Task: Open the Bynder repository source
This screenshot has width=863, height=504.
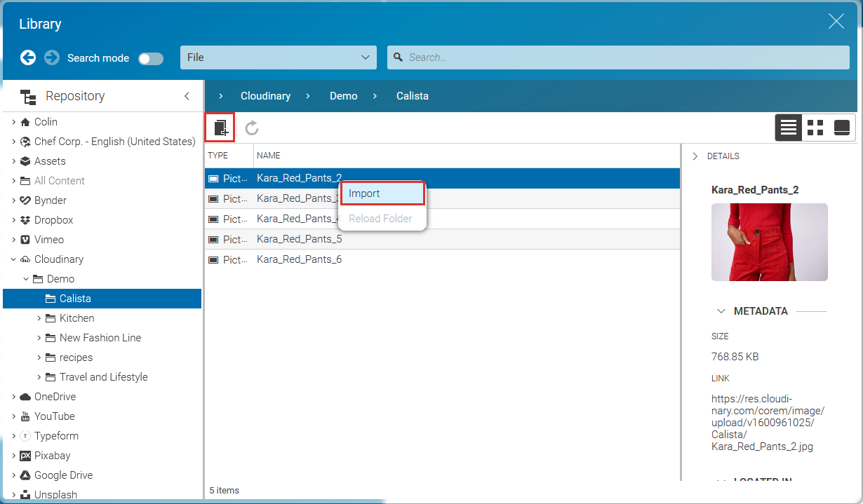Action: [x=50, y=200]
